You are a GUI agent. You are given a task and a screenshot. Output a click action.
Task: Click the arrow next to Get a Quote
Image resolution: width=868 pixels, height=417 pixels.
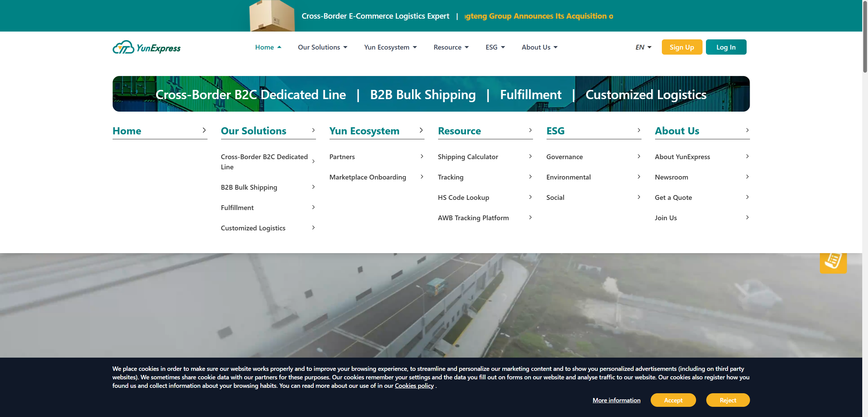pyautogui.click(x=747, y=197)
